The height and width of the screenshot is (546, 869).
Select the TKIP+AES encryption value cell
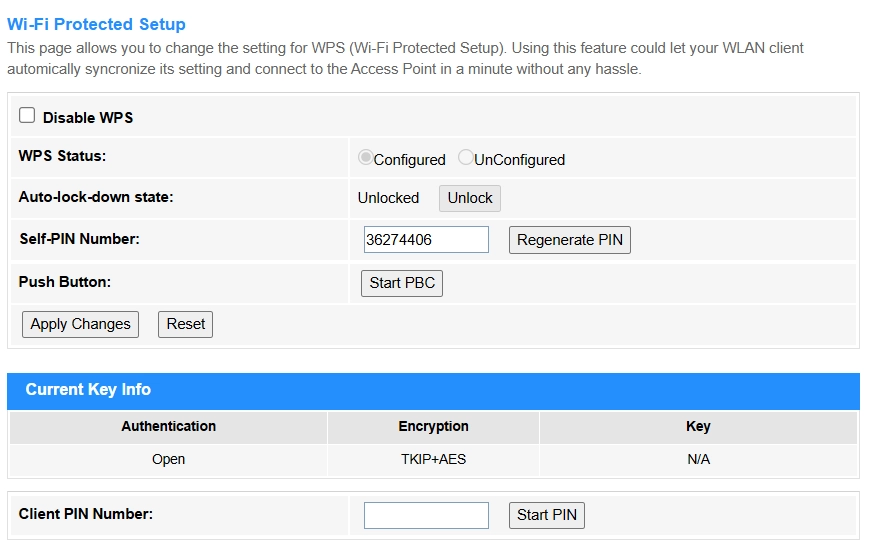click(433, 460)
